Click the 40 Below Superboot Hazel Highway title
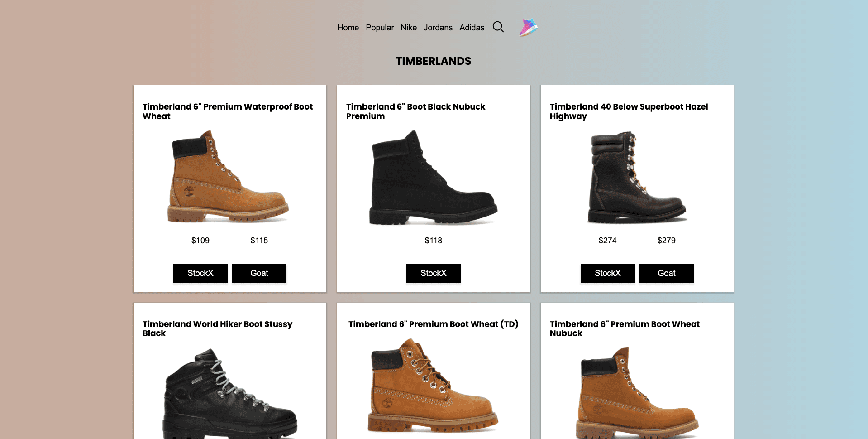The image size is (868, 439). point(629,111)
